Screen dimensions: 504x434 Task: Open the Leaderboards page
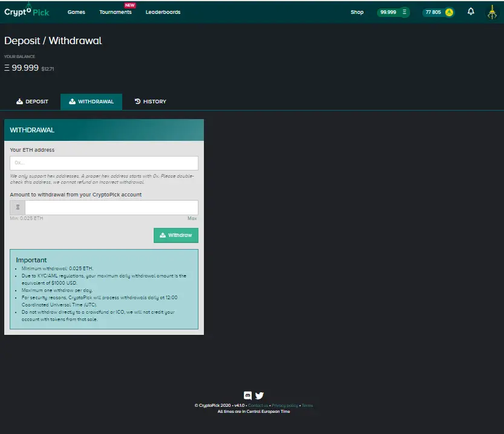click(163, 12)
